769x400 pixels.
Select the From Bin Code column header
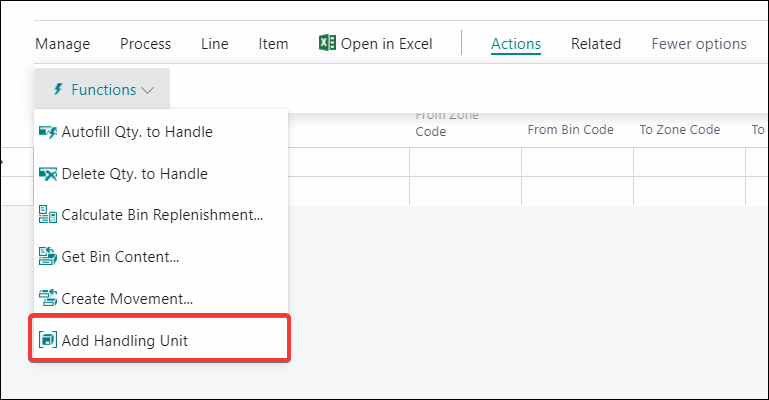coord(570,129)
